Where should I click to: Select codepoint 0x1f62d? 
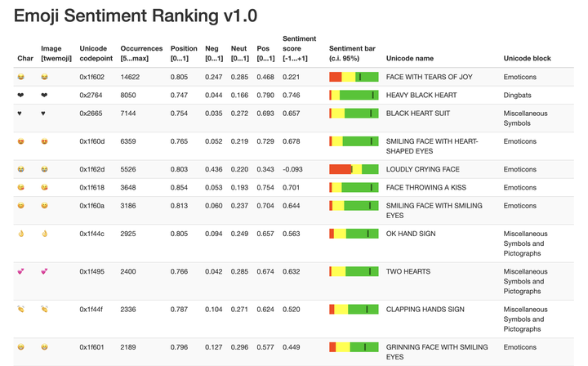click(x=91, y=169)
